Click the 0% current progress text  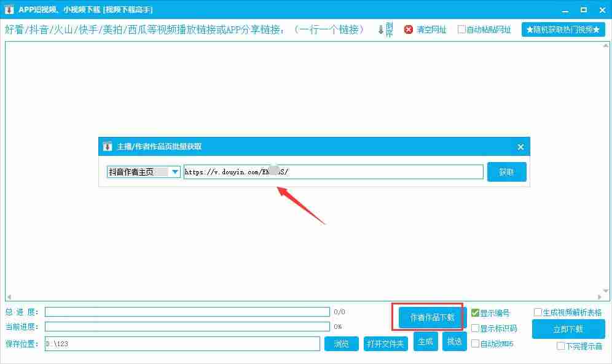[x=337, y=327]
